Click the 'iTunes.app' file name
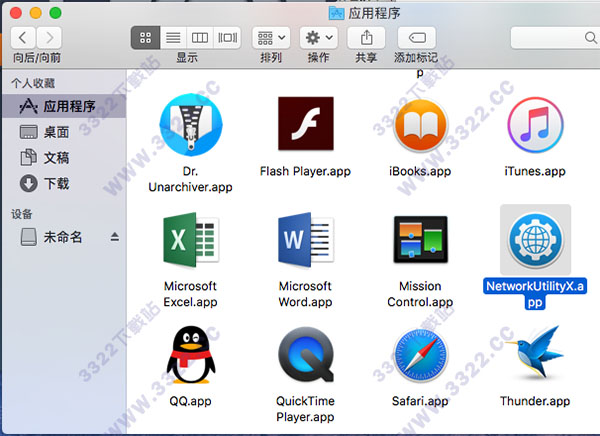The width and height of the screenshot is (600, 436). tap(535, 171)
